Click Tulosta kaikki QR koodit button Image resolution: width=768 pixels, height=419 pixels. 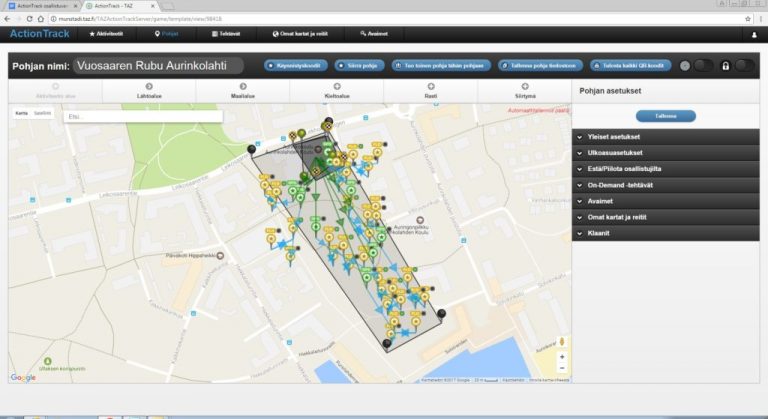[x=630, y=65]
